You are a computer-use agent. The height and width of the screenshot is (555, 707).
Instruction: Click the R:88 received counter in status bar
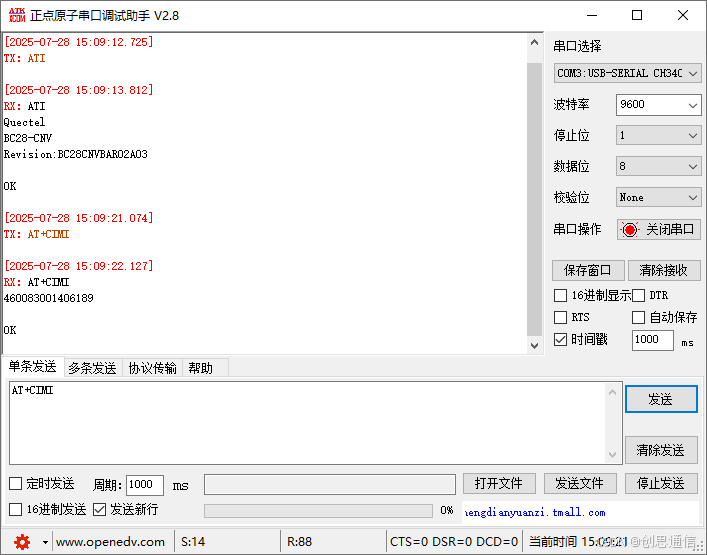pyautogui.click(x=299, y=541)
